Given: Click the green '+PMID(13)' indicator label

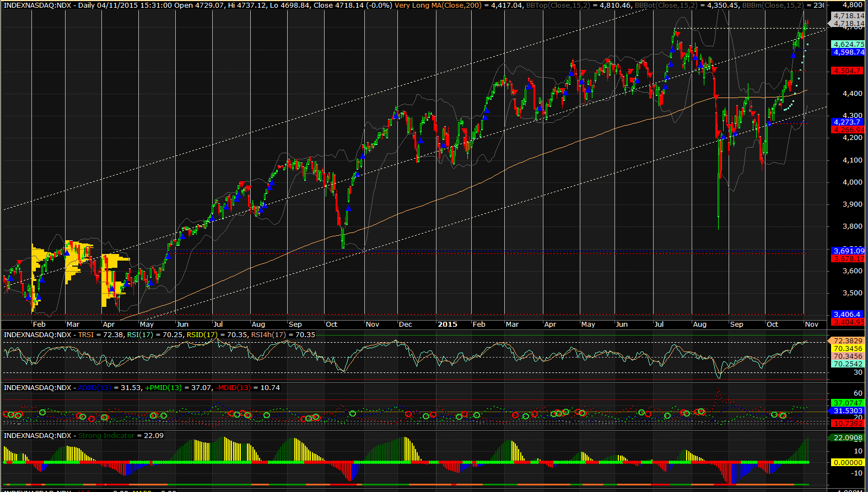Looking at the screenshot, I should tap(163, 388).
